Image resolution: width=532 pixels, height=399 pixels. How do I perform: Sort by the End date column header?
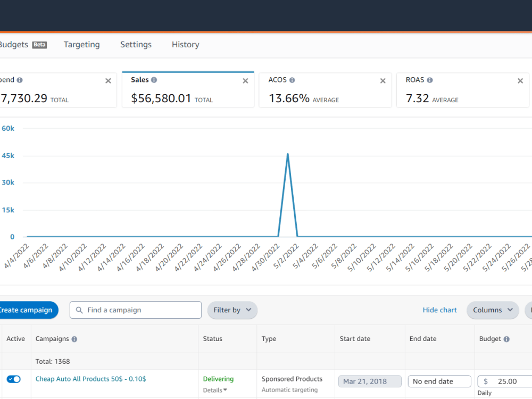tap(423, 339)
